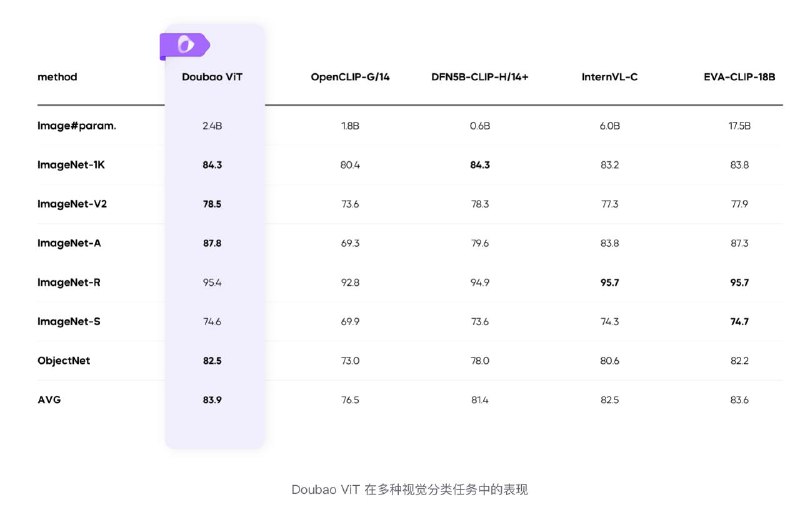Select EVA-CLIP-18B's 17.5B parameter value
800x512 pixels.
pyautogui.click(x=739, y=126)
